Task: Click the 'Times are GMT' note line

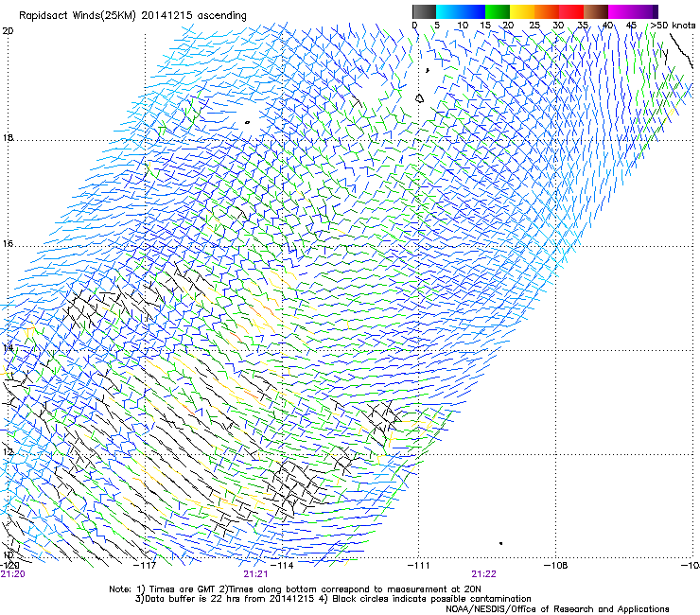Action: click(x=295, y=589)
